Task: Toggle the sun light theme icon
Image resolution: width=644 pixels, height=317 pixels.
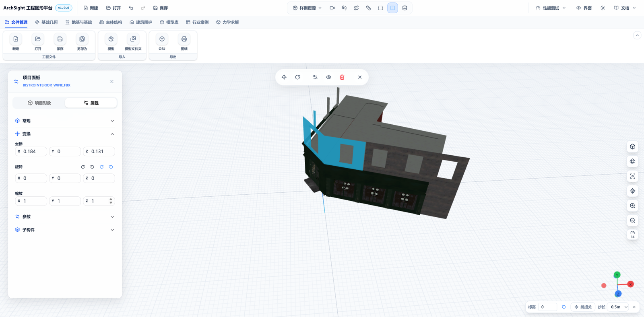Action: click(x=603, y=8)
